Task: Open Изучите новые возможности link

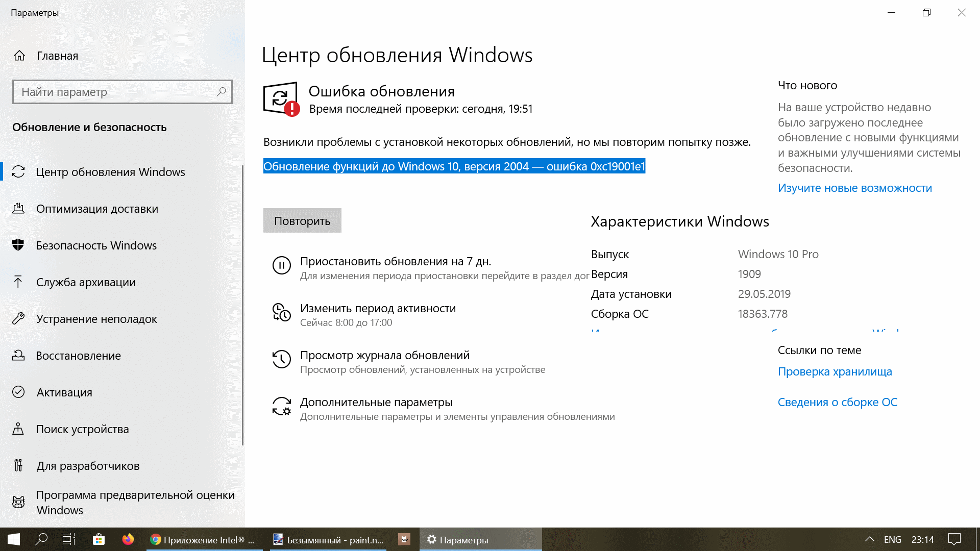Action: 855,188
